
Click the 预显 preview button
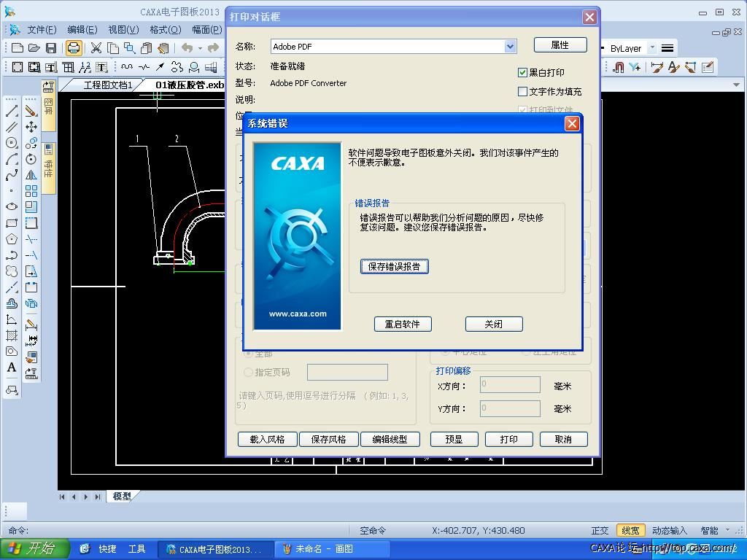tap(454, 439)
